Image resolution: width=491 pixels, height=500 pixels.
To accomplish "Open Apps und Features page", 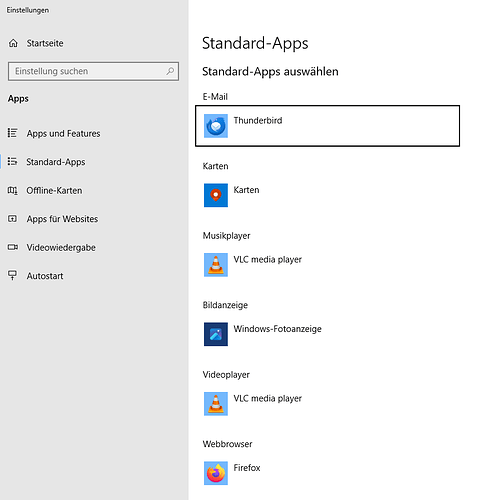I will point(63,133).
